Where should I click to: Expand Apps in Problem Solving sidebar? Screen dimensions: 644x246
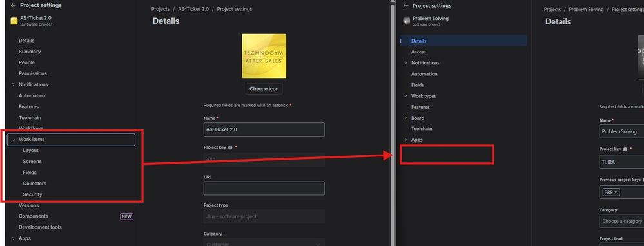click(405, 140)
